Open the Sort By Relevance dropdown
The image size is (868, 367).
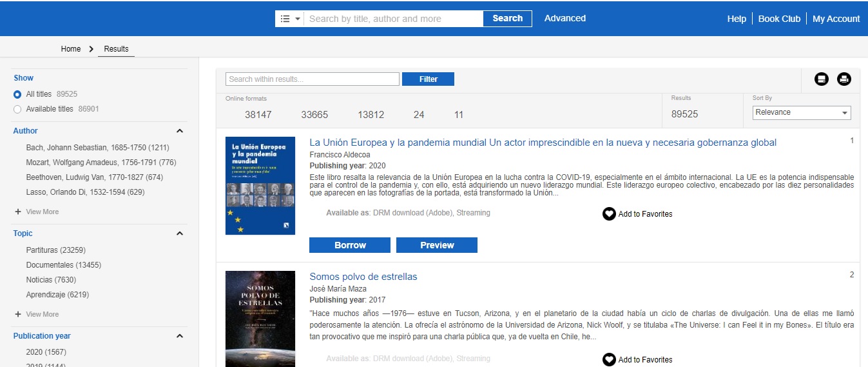(802, 112)
